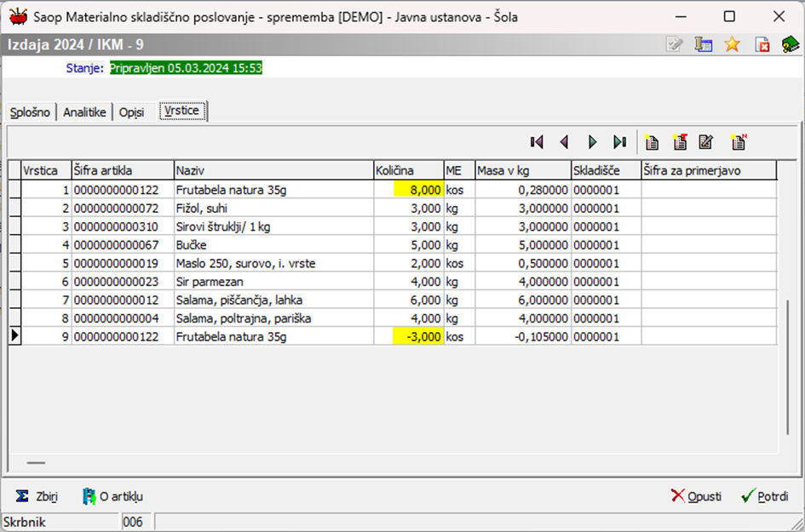Open the O artiklu info button

coord(112,496)
